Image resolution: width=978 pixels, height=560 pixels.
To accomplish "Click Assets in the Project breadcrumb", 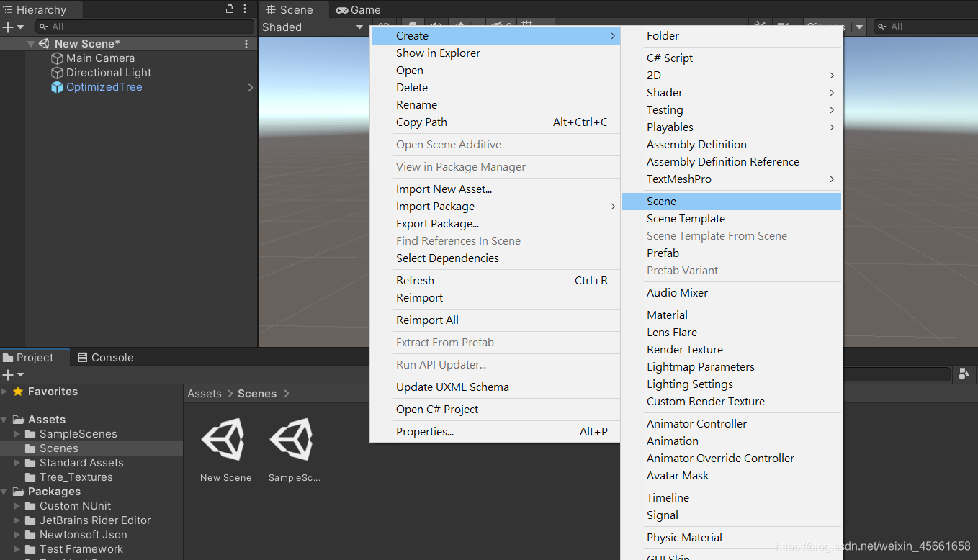I will click(x=205, y=394).
